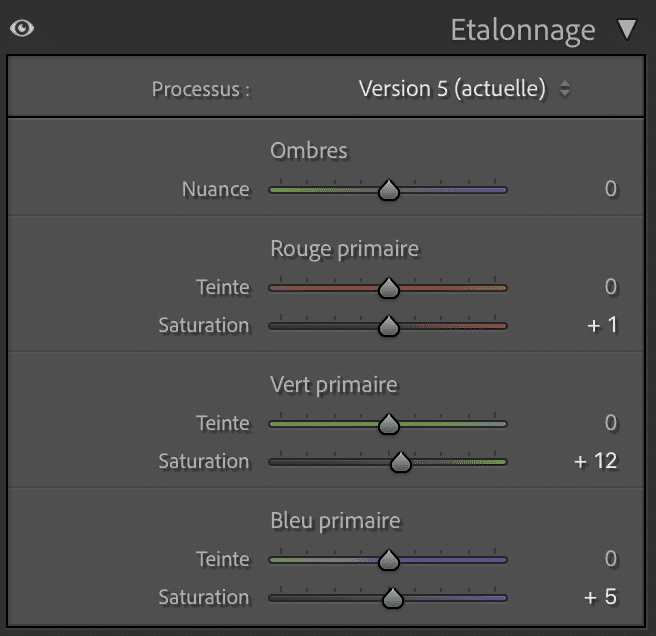Select the Ombres Nuance value field
This screenshot has height=636, width=656.
[x=611, y=189]
